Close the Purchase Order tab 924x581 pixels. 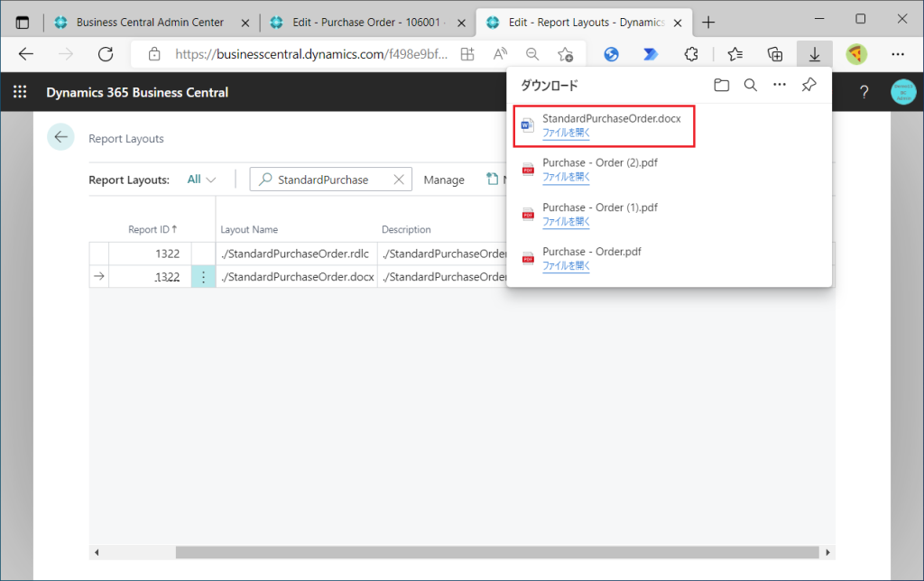(x=461, y=23)
